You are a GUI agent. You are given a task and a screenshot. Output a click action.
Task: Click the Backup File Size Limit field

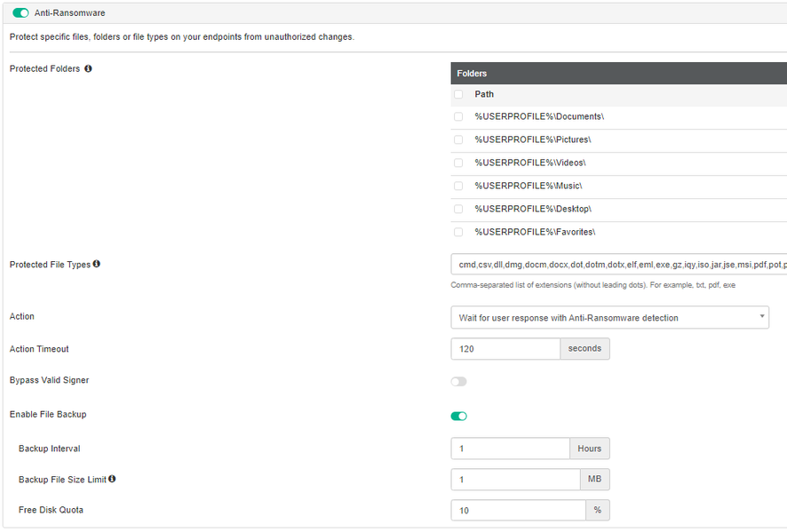coord(515,480)
